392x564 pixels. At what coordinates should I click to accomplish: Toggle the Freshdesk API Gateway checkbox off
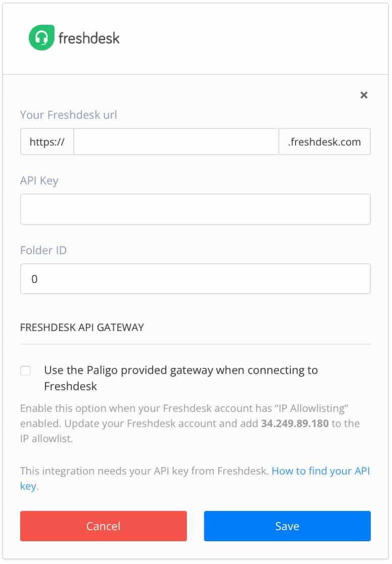click(x=25, y=370)
